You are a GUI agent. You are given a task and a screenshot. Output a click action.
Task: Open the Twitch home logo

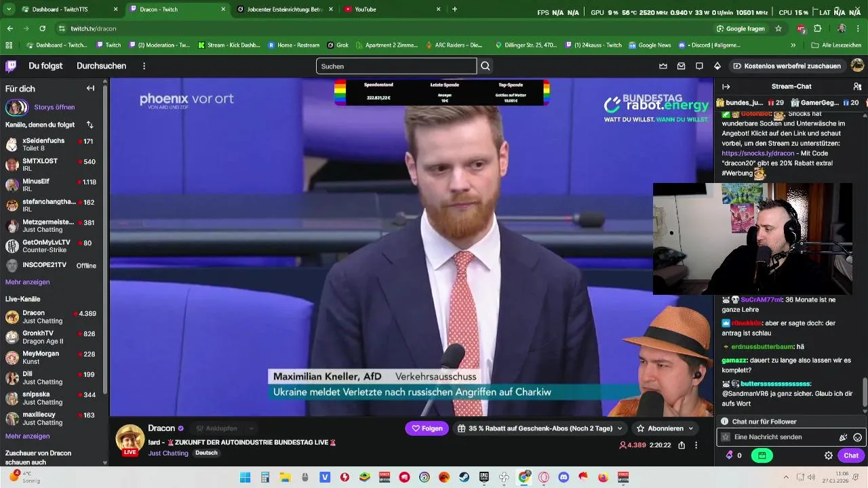tap(11, 66)
